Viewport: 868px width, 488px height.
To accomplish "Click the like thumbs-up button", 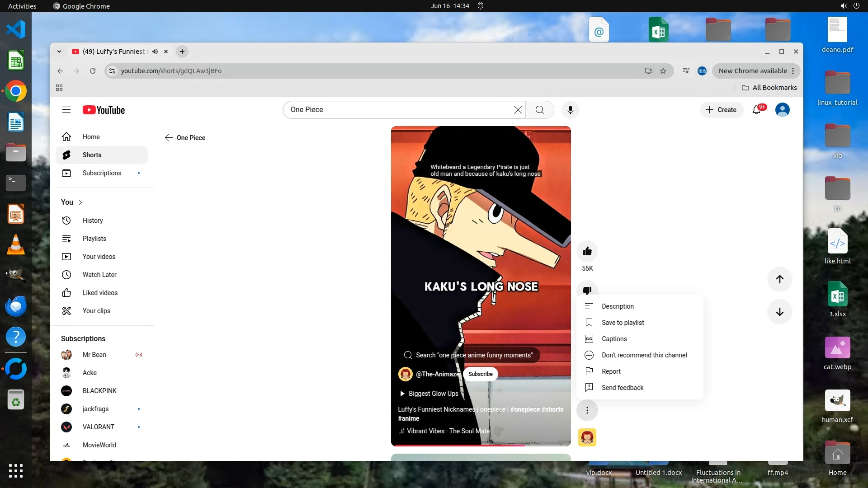I will point(587,251).
